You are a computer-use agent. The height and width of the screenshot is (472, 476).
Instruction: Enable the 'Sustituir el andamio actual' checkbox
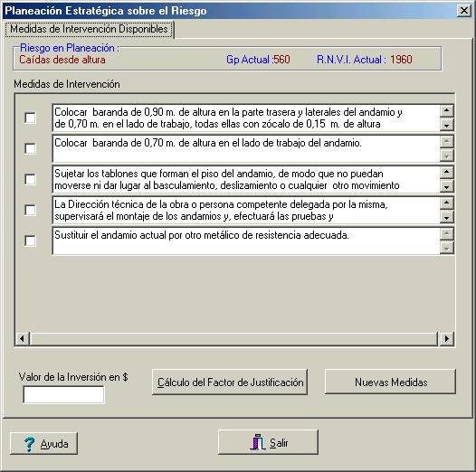pyautogui.click(x=30, y=241)
